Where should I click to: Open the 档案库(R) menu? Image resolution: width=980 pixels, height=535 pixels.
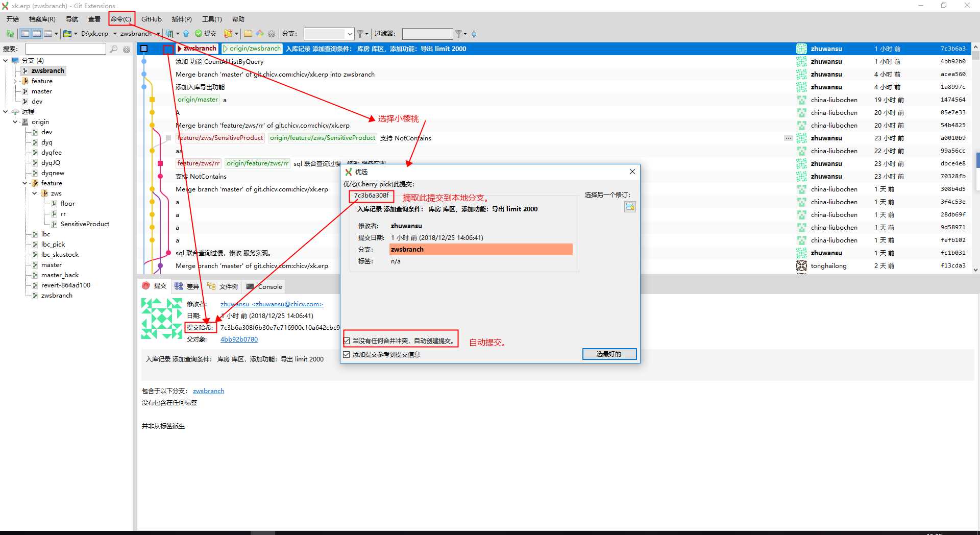click(x=42, y=19)
